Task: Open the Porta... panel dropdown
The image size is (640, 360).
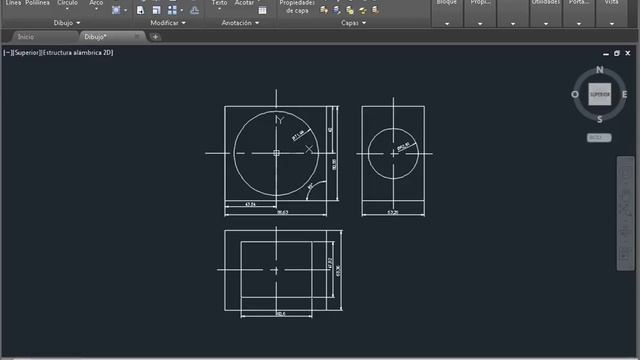Action: tap(579, 24)
